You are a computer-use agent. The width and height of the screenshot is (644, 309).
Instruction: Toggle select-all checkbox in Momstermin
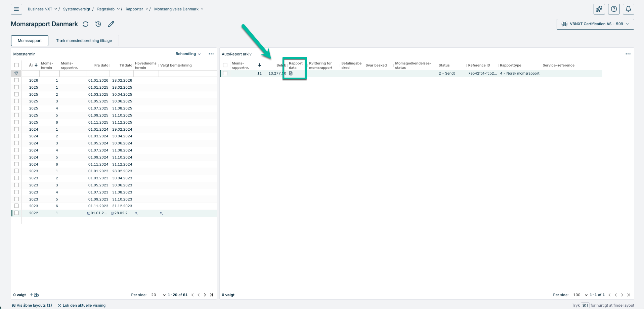pyautogui.click(x=16, y=65)
